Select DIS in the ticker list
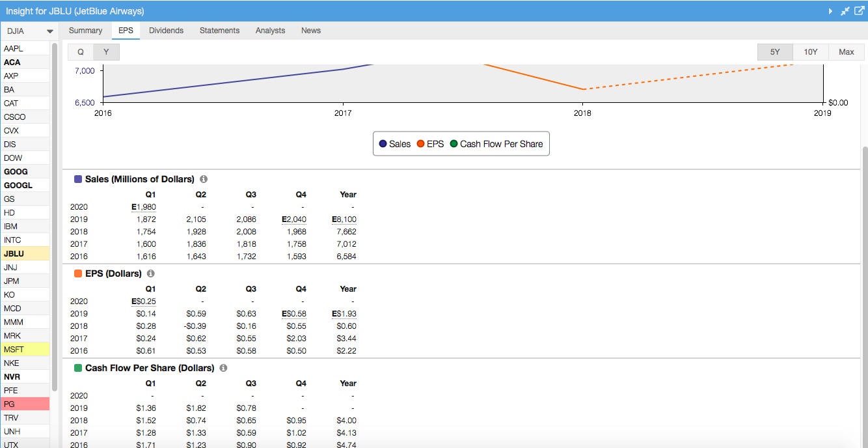Image resolution: width=868 pixels, height=448 pixels. [25, 145]
